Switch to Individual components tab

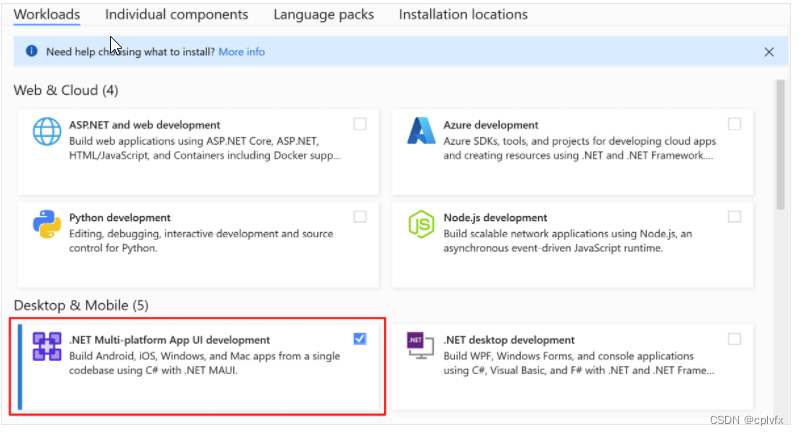pos(176,15)
